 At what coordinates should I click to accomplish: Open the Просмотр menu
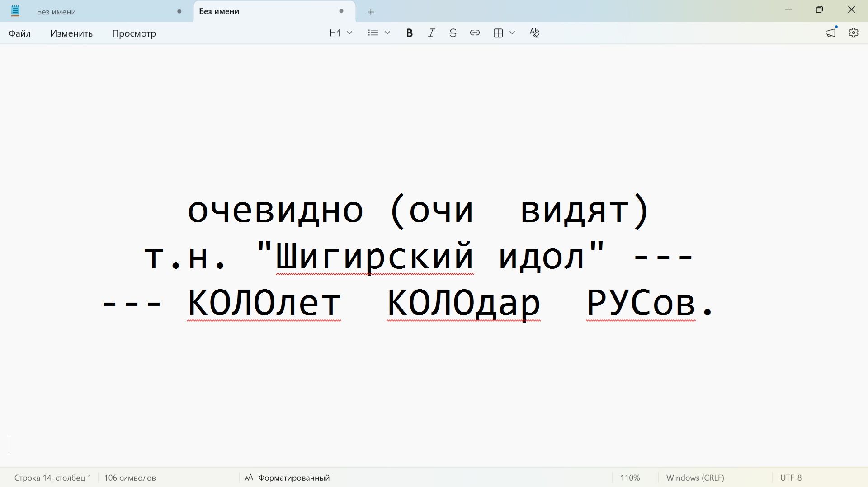click(134, 33)
